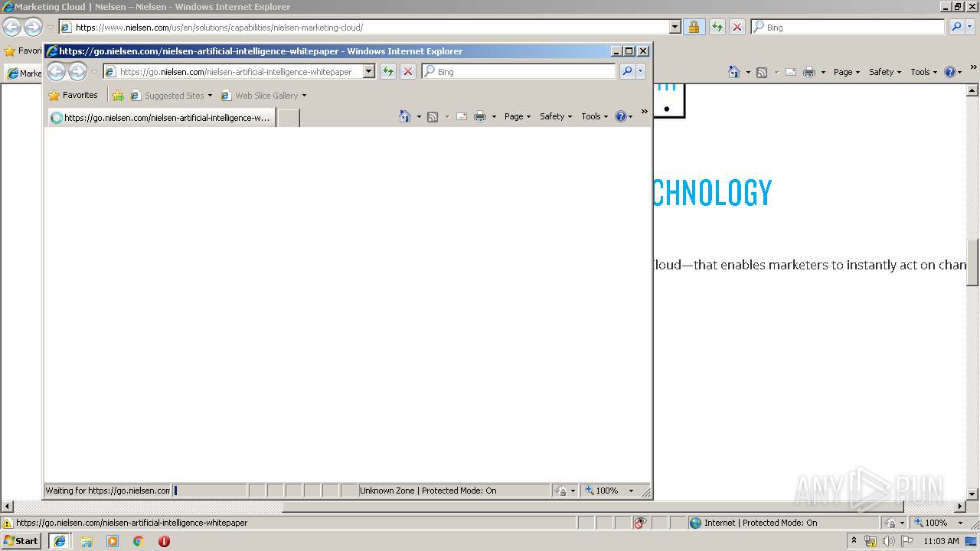Viewport: 980px width, 551px height.
Task: Select the go.nielsen.com tab in popup
Action: click(x=161, y=118)
